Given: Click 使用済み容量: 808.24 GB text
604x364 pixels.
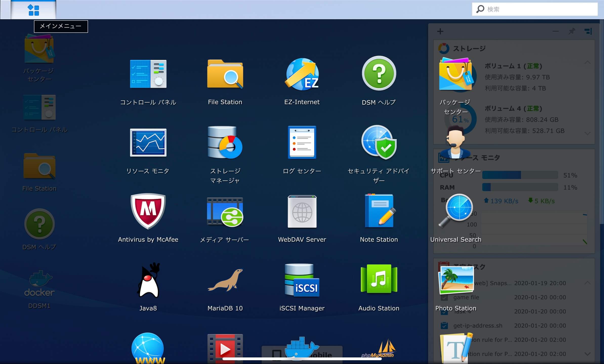Looking at the screenshot, I should click(522, 120).
